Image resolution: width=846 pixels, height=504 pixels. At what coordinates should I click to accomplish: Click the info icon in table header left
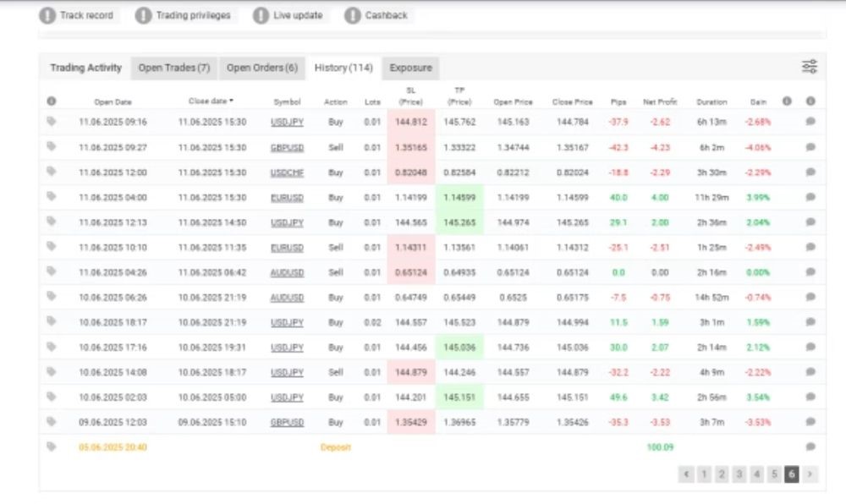[x=52, y=101]
